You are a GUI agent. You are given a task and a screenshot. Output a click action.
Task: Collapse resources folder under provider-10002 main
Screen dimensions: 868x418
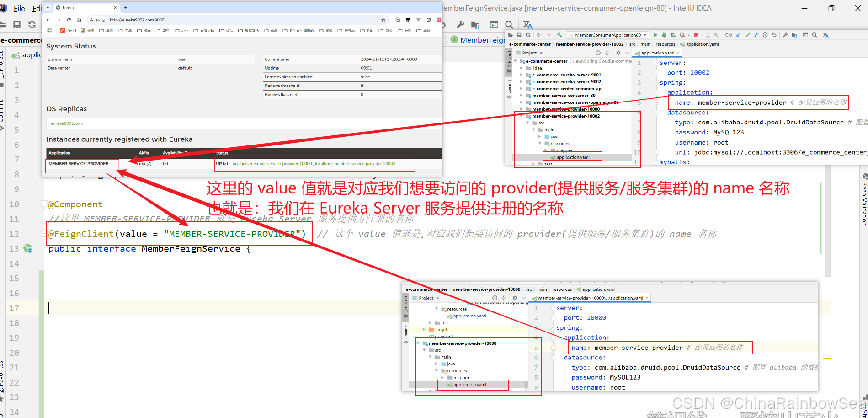click(x=540, y=144)
